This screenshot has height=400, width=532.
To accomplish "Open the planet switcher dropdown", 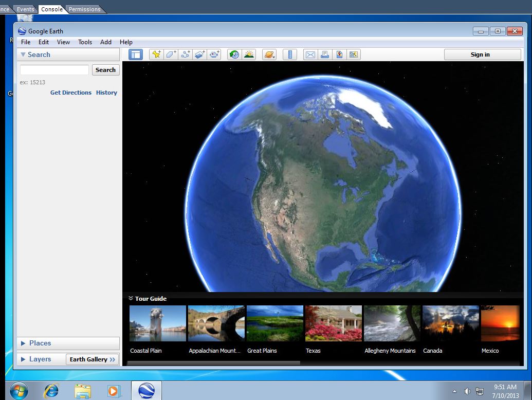I will coord(269,54).
